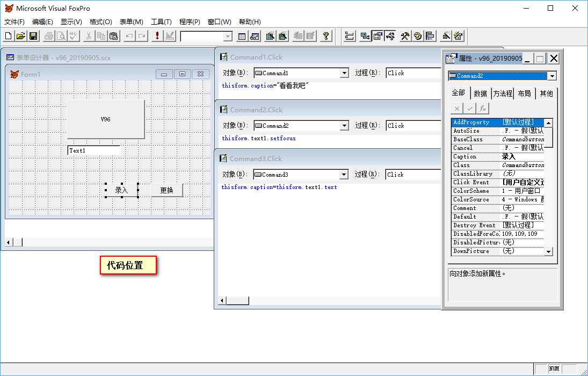Open the 编辑(E) menu
Screen dimensions: 588x376
pos(42,22)
